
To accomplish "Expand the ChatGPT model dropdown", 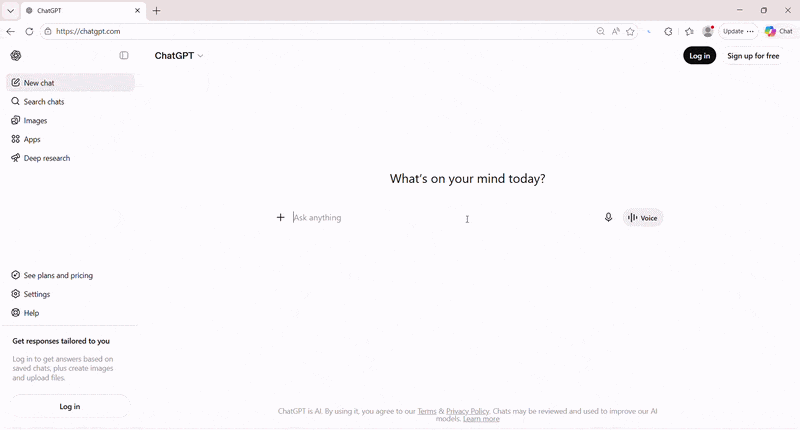I will 179,56.
